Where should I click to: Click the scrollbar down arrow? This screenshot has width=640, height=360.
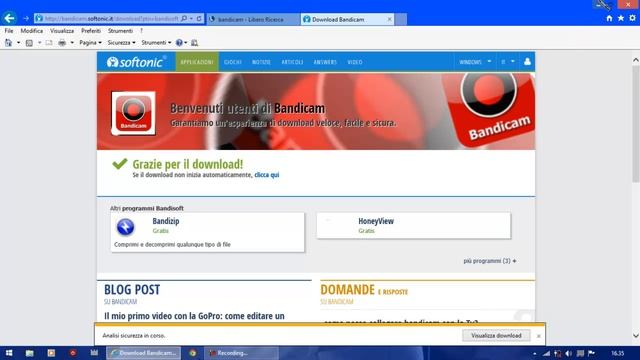[636, 336]
